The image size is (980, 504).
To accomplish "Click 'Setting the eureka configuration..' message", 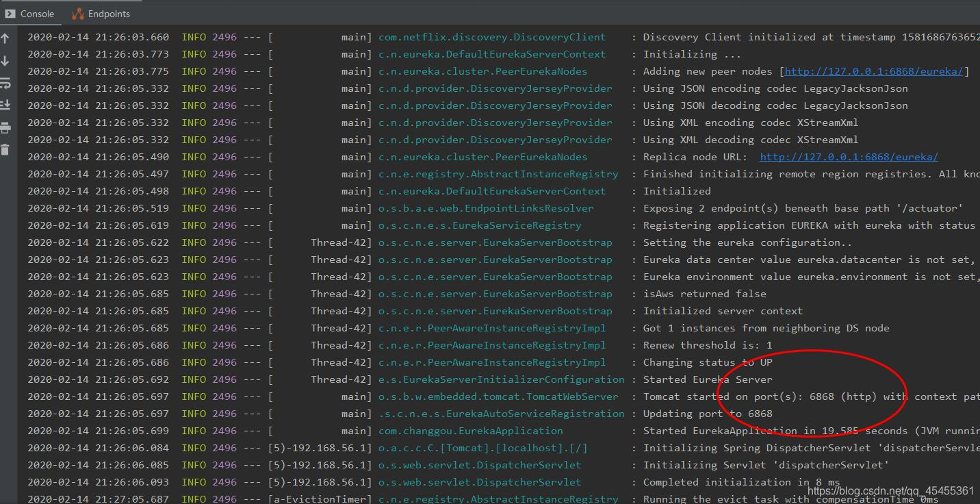I will click(747, 242).
